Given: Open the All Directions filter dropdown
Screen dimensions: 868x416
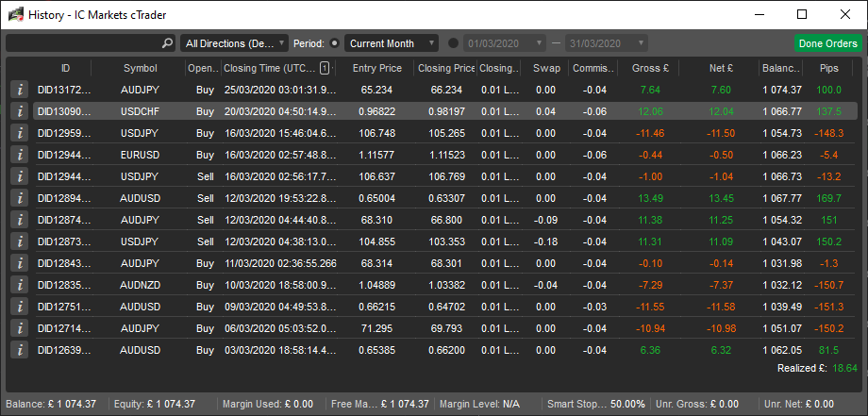Looking at the screenshot, I should pyautogui.click(x=234, y=43).
